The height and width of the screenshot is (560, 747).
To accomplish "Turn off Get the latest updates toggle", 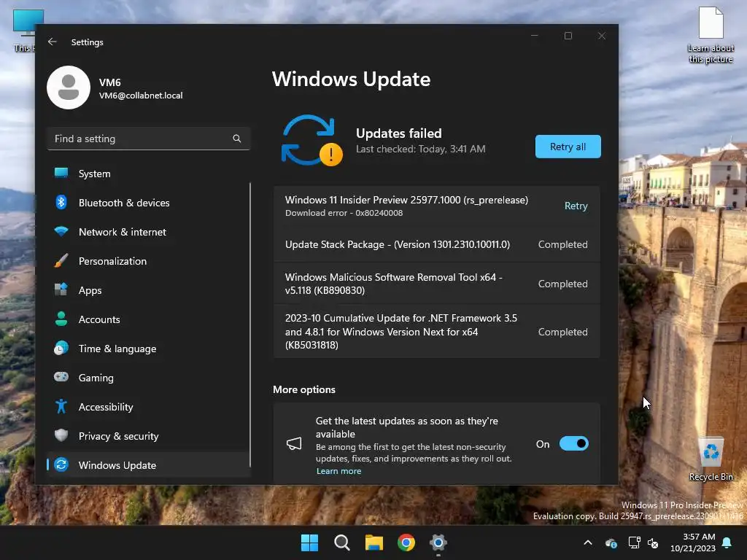I will click(574, 444).
